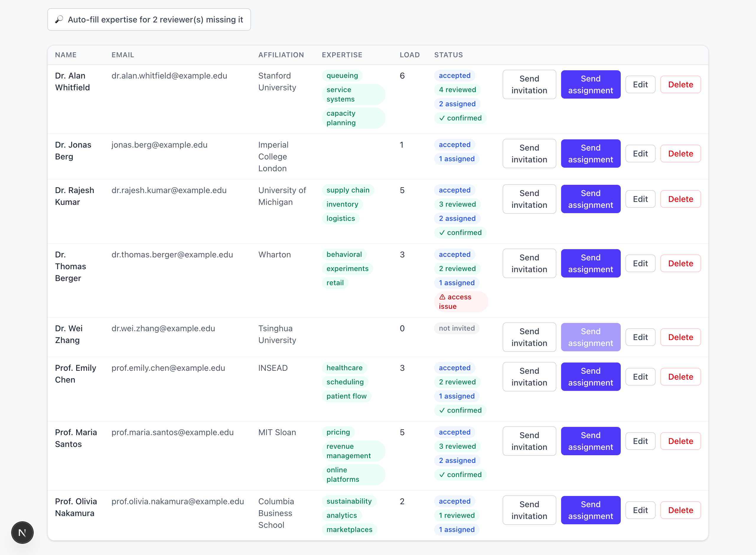Send invitation to Prof. Olivia Nakamura
The width and height of the screenshot is (756, 555).
click(x=529, y=510)
